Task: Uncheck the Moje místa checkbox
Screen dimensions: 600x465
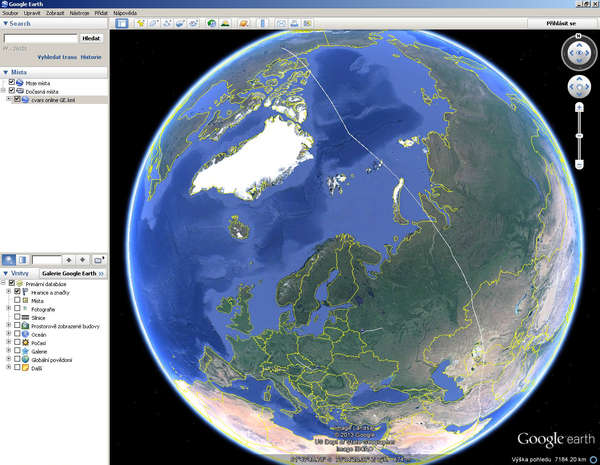Action: coord(11,82)
